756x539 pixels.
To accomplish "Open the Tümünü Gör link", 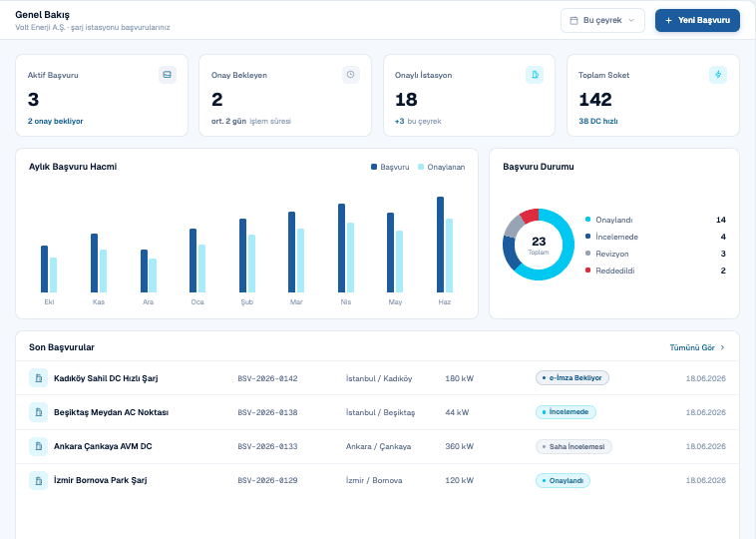I will pyautogui.click(x=697, y=347).
